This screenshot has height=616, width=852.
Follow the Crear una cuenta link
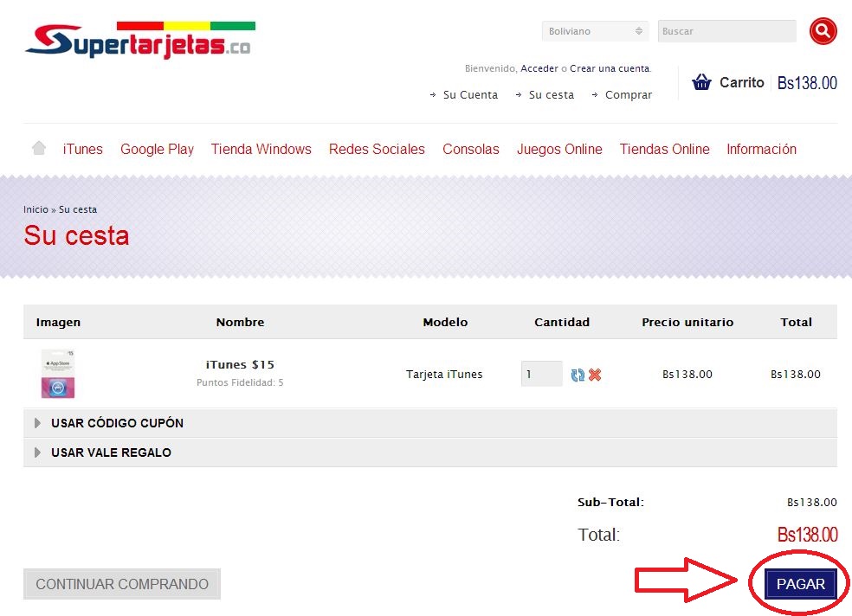(610, 68)
